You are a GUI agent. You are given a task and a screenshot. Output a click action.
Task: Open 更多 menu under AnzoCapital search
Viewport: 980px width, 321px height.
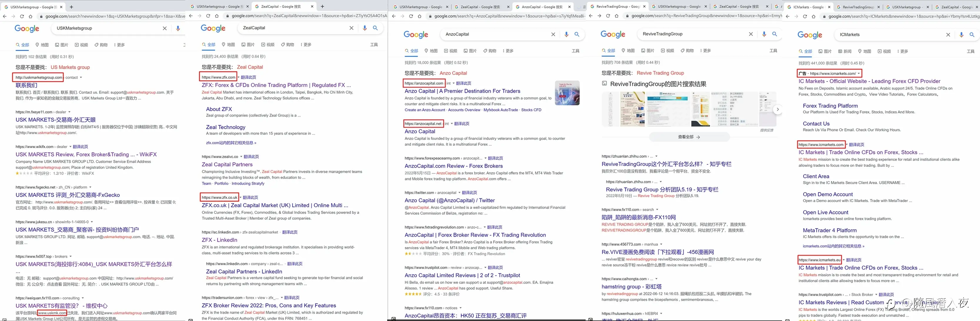point(508,51)
